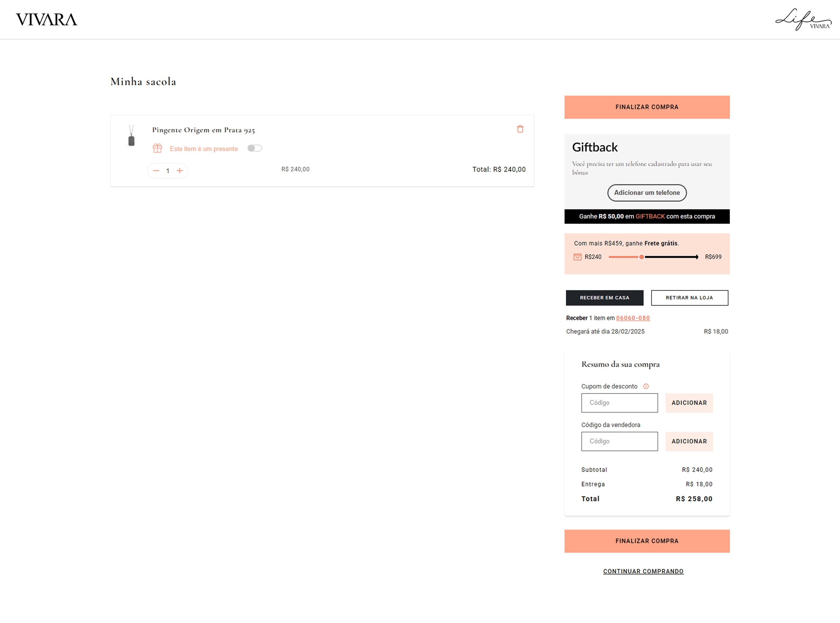This screenshot has height=623, width=840.
Task: Click the gift box icon
Action: (157, 148)
